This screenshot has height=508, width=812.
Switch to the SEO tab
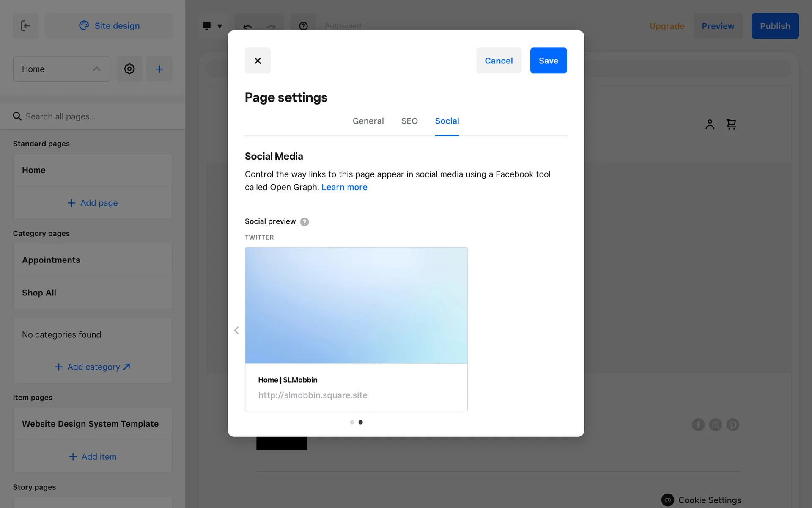tap(409, 121)
